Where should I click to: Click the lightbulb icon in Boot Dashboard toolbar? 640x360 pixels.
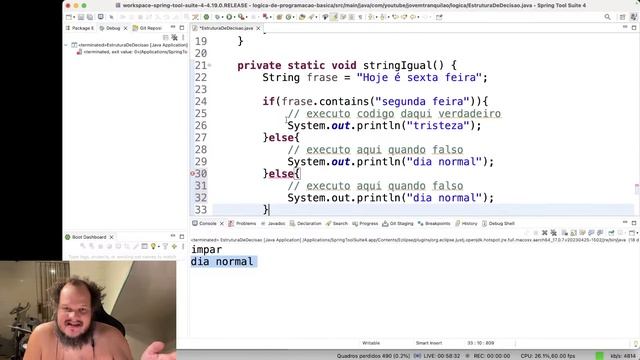153,247
